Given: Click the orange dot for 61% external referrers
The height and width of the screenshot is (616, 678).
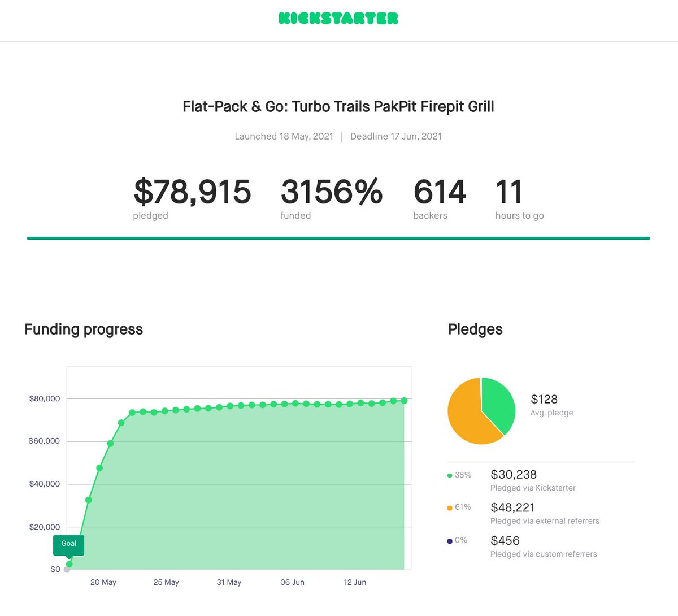Looking at the screenshot, I should click(450, 508).
